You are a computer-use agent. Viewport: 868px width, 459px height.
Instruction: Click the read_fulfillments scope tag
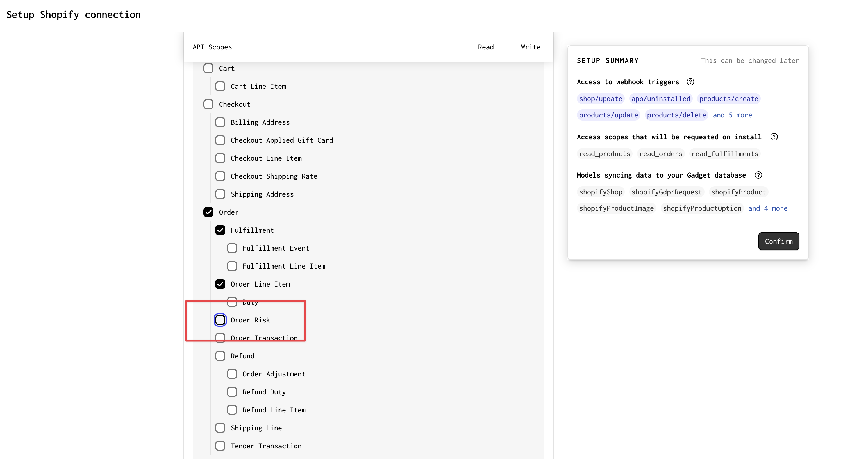click(x=725, y=154)
